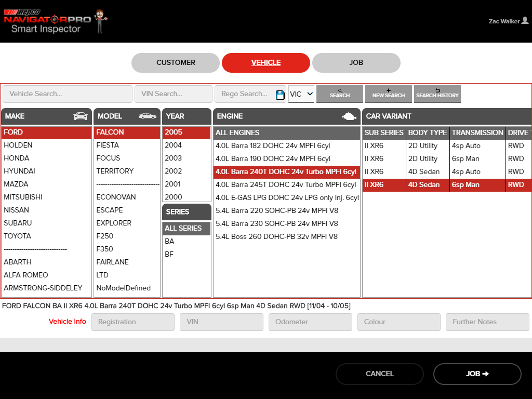Select 4.0L Barra 245T Turbo engine

click(x=287, y=184)
